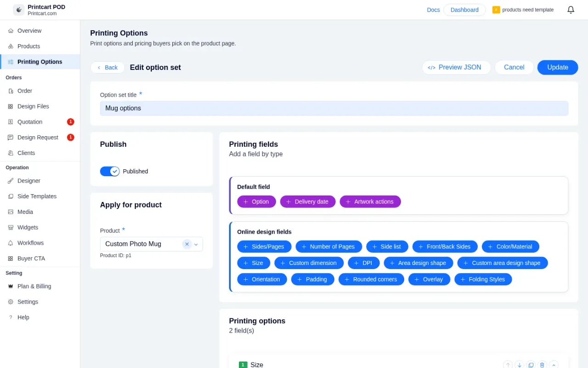Click the Back button

(x=107, y=68)
